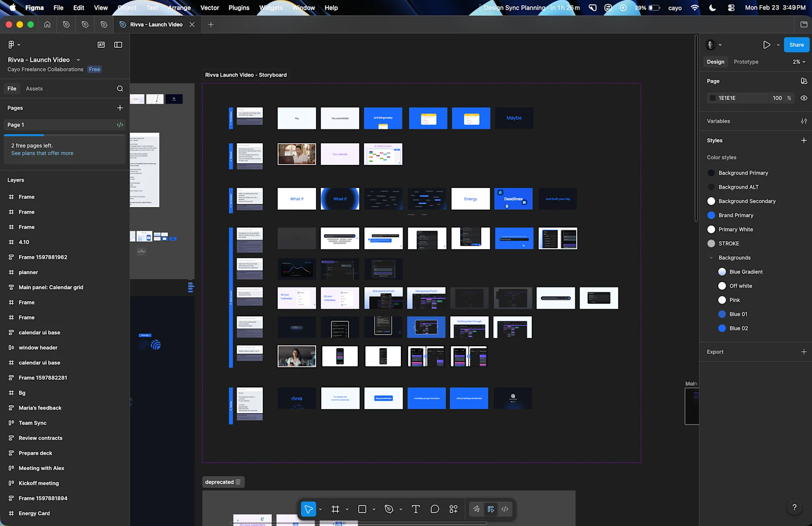Toggle the sidebar panel layout icon
This screenshot has height=526, width=812.
click(x=118, y=45)
